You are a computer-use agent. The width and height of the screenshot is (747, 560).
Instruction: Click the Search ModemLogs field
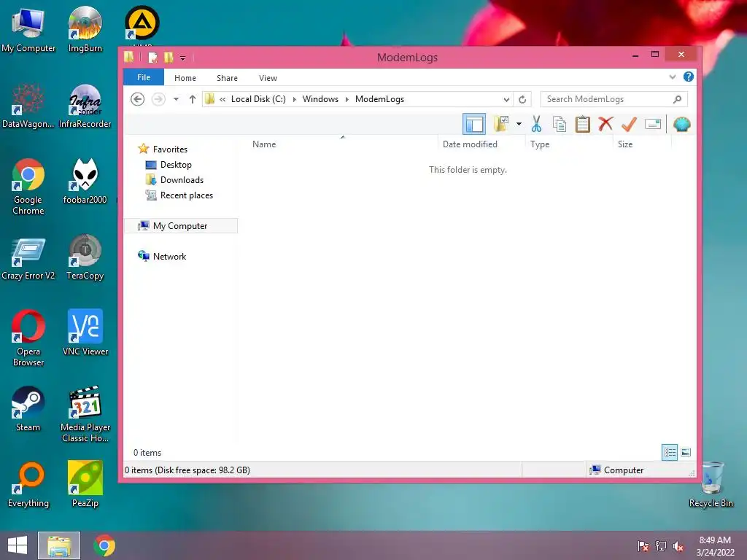coord(614,99)
